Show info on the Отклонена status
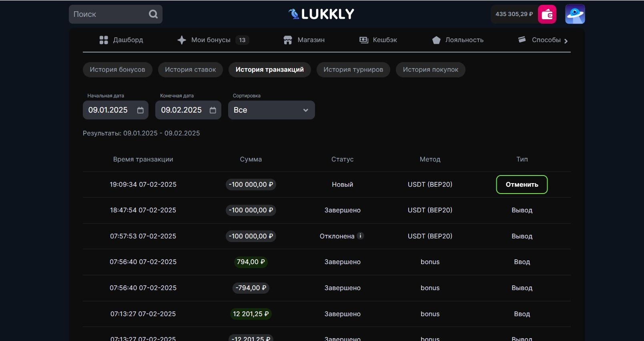 (360, 236)
